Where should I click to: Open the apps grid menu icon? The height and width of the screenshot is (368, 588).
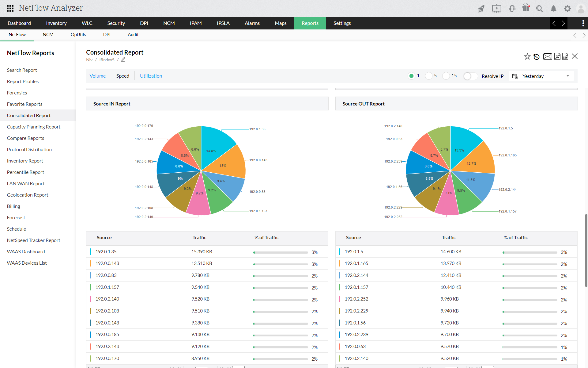pyautogui.click(x=10, y=8)
